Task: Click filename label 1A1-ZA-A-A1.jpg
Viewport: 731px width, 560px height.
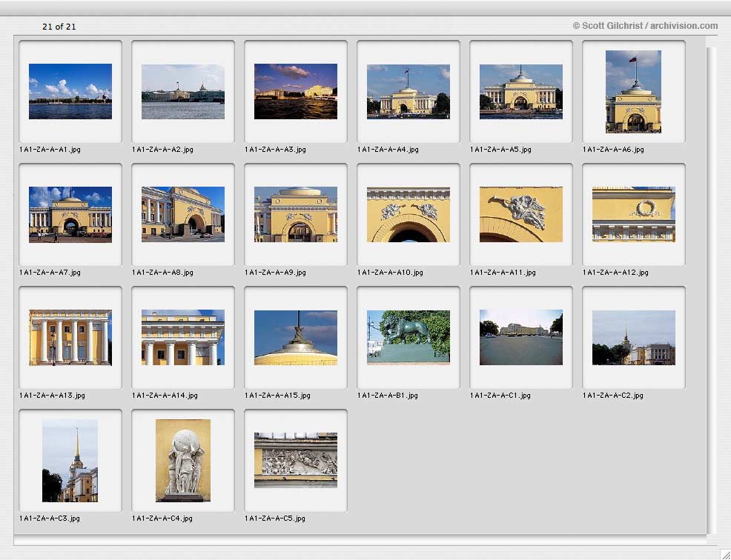Action: [50, 150]
